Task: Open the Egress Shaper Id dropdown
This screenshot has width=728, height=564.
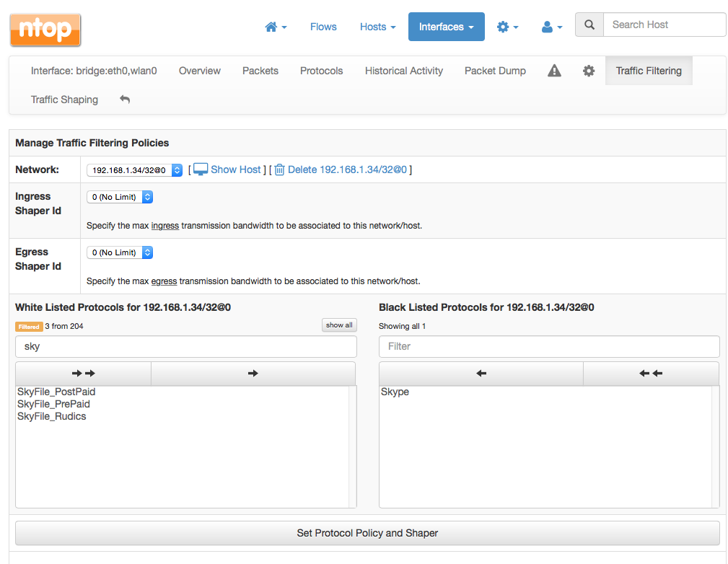Action: (x=120, y=252)
